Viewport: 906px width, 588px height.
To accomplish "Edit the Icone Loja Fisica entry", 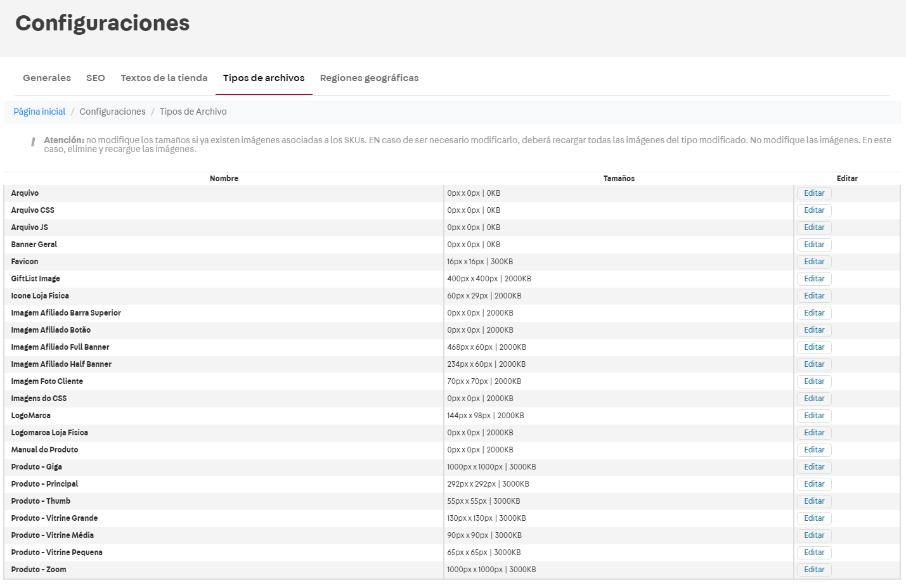I will pos(814,296).
